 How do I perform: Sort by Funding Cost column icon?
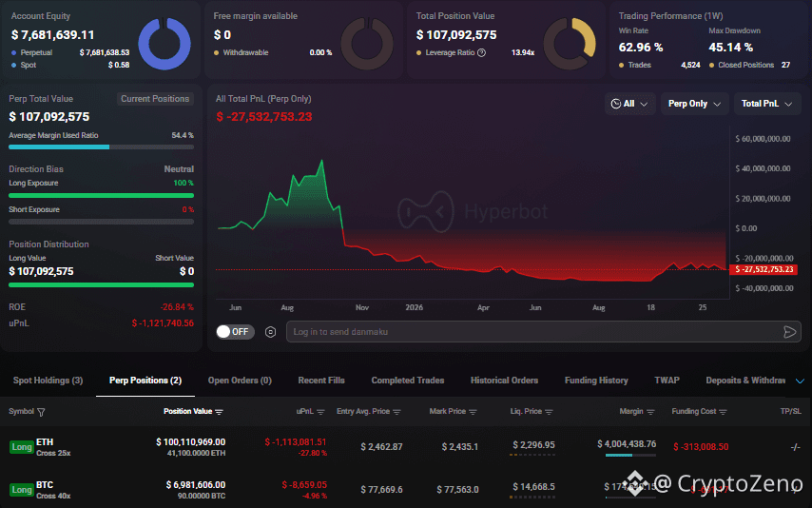[x=723, y=412]
